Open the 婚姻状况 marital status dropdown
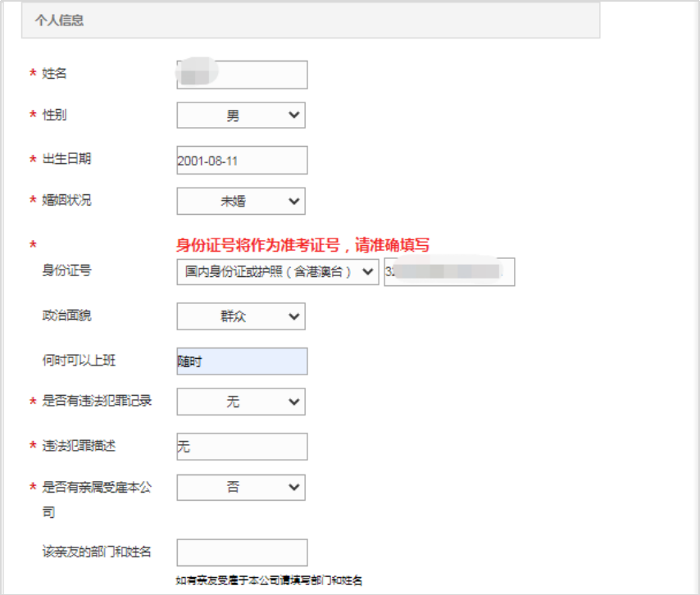Image resolution: width=700 pixels, height=595 pixels. 241,201
